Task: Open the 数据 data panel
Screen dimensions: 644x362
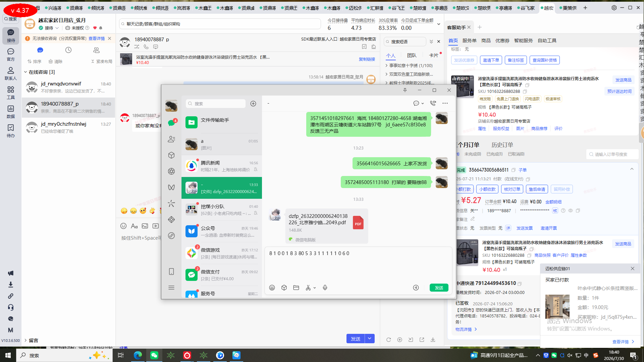Action: click(11, 112)
